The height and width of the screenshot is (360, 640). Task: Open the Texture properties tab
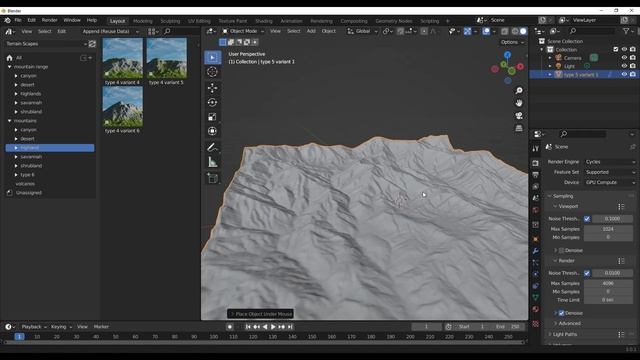[x=536, y=324]
